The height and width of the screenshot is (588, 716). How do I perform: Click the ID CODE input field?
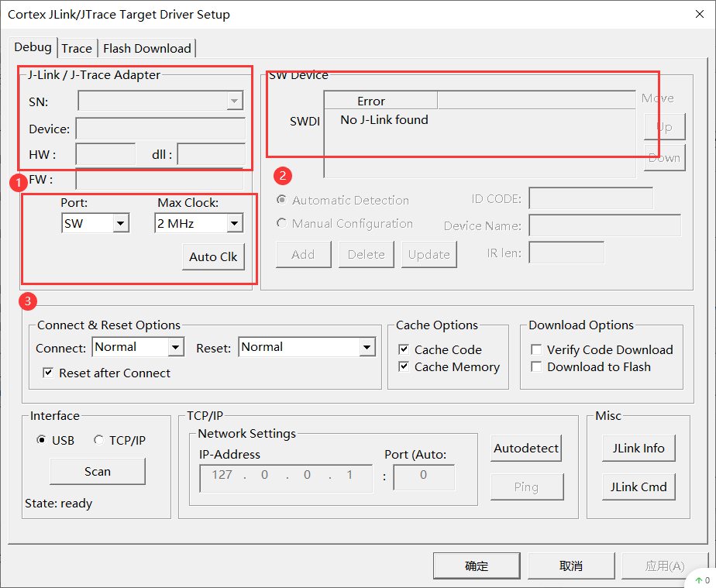click(x=591, y=198)
